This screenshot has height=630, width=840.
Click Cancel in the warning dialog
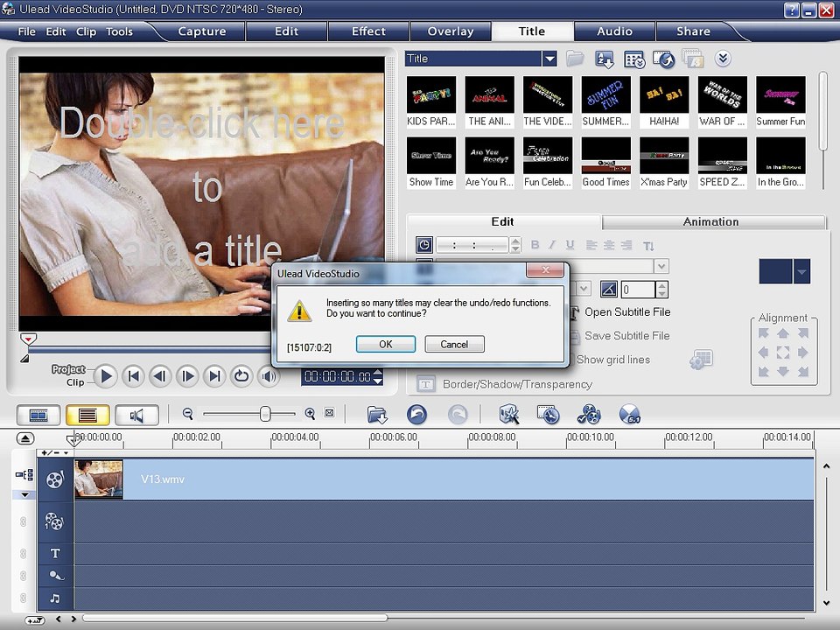(x=454, y=344)
